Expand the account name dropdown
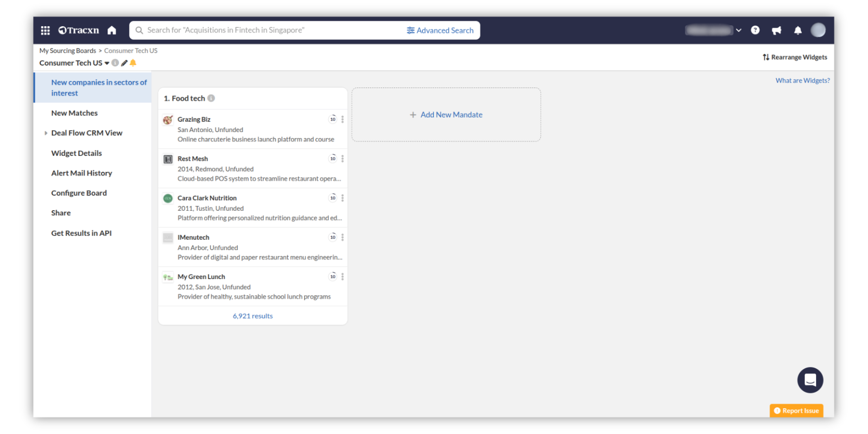The width and height of the screenshot is (868, 434). tap(738, 30)
